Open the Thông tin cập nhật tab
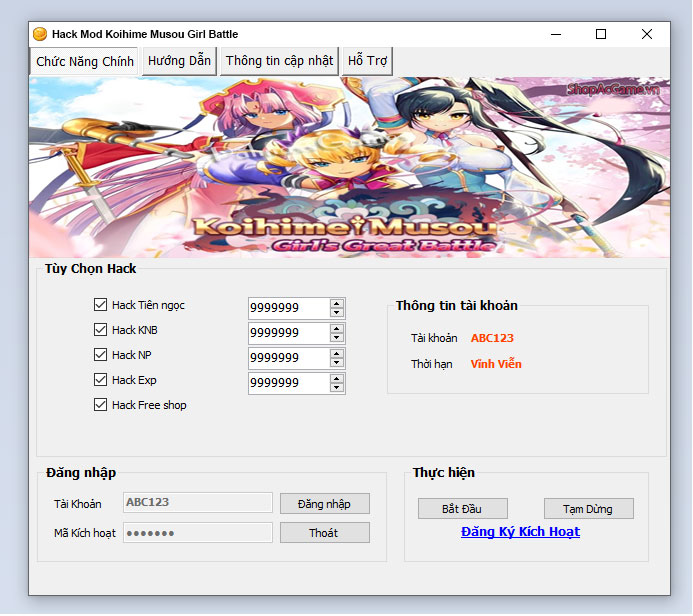Viewport: 693px width, 616px height. [x=279, y=61]
